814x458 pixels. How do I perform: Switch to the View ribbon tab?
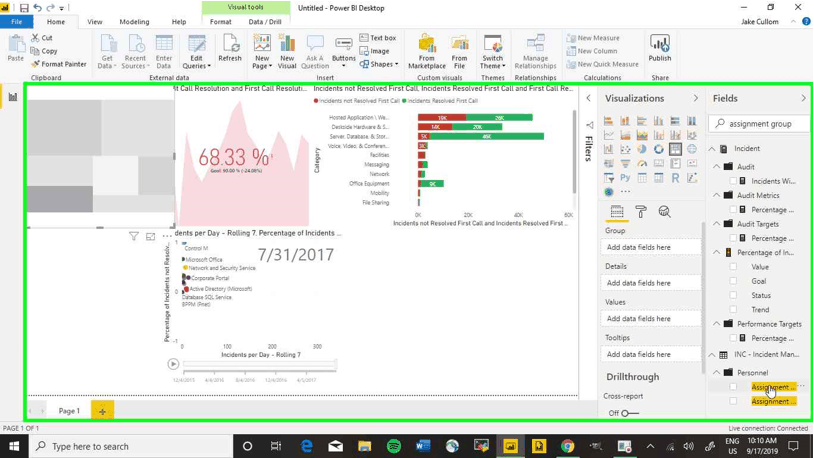point(94,22)
